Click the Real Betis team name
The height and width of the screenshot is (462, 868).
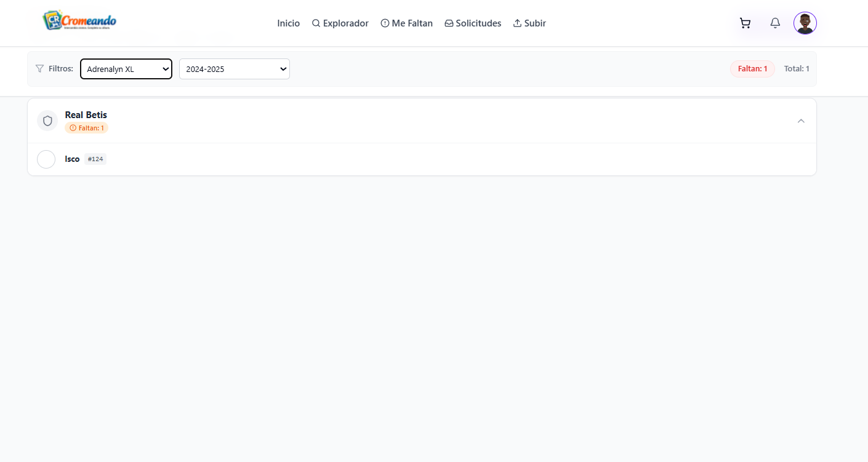point(86,115)
